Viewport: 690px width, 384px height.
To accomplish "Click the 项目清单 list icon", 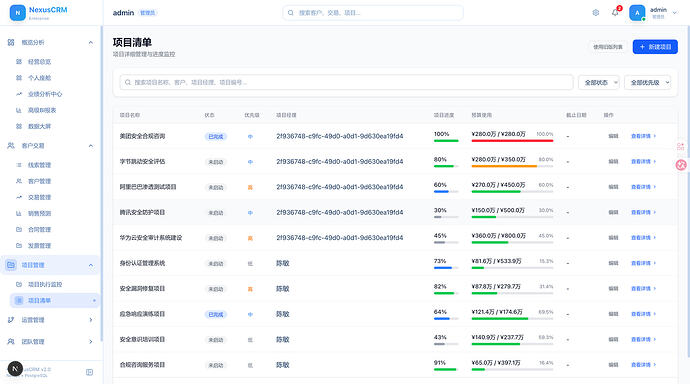I will pyautogui.click(x=19, y=300).
